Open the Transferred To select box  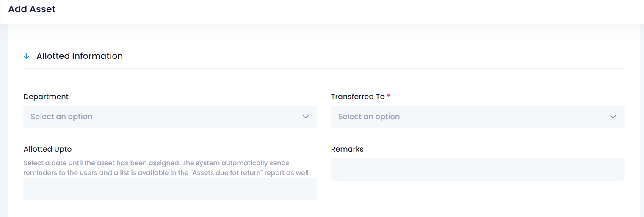(478, 117)
